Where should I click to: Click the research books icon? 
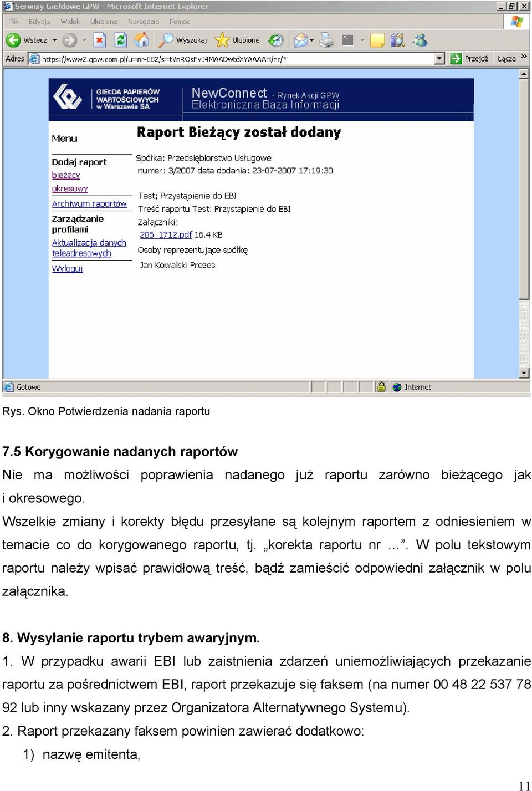[x=397, y=40]
